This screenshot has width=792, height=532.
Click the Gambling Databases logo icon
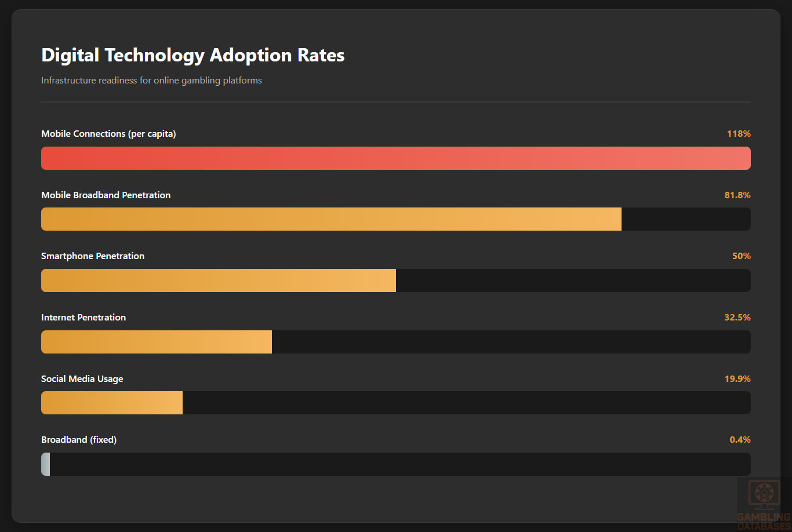(x=763, y=494)
